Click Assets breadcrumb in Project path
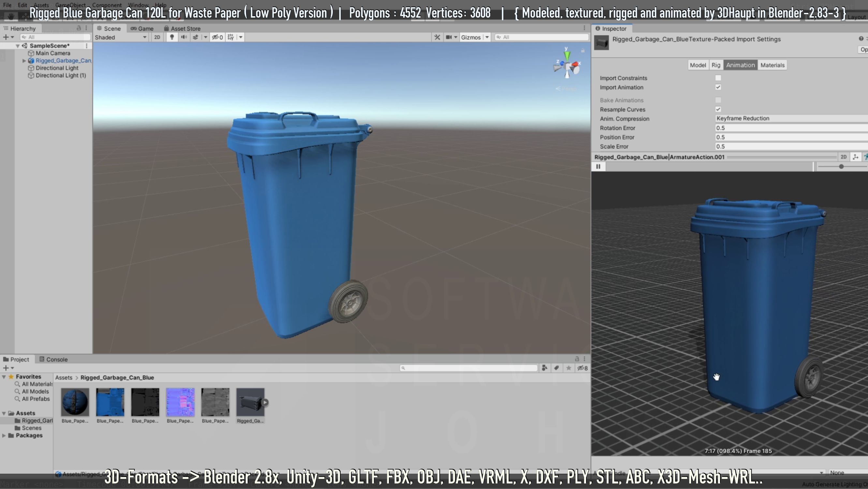 [x=64, y=378]
